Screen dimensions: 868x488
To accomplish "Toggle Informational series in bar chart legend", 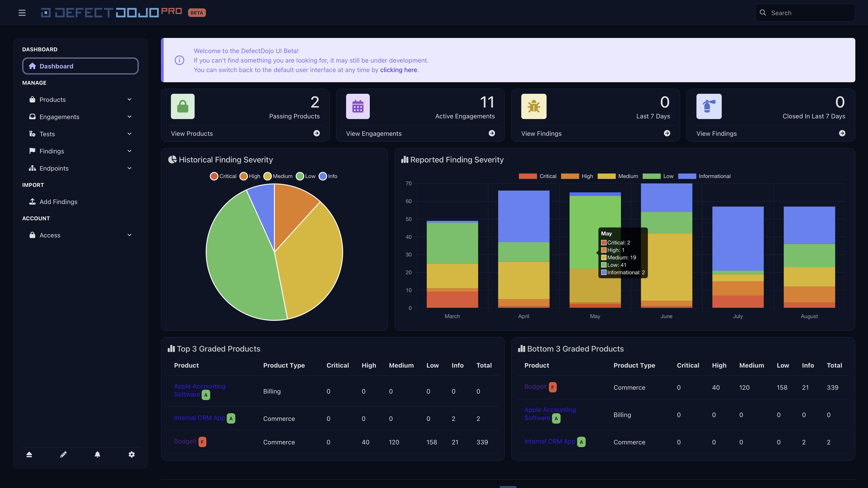I will click(x=704, y=176).
